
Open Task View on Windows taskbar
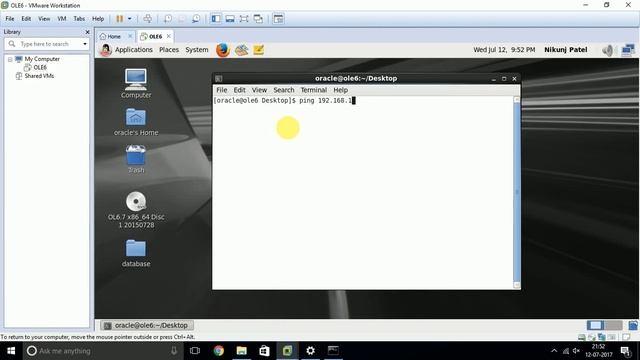[x=195, y=351]
